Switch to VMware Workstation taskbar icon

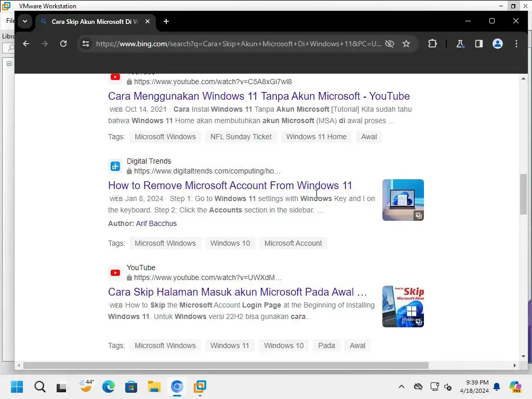coord(200,387)
